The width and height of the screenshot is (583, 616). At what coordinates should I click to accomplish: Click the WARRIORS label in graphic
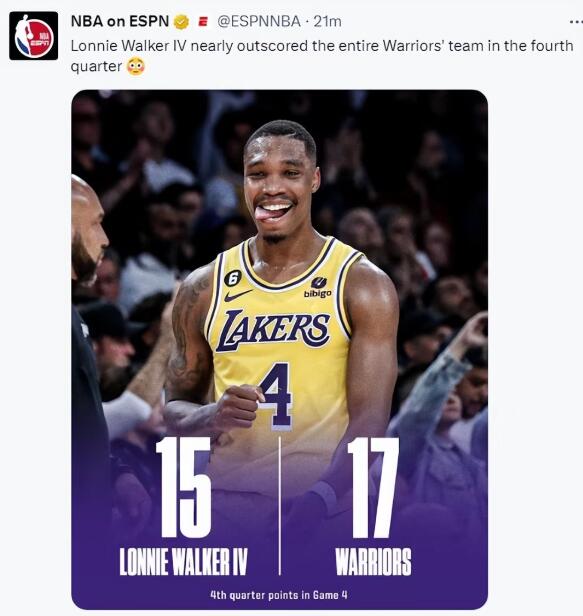pos(373,562)
